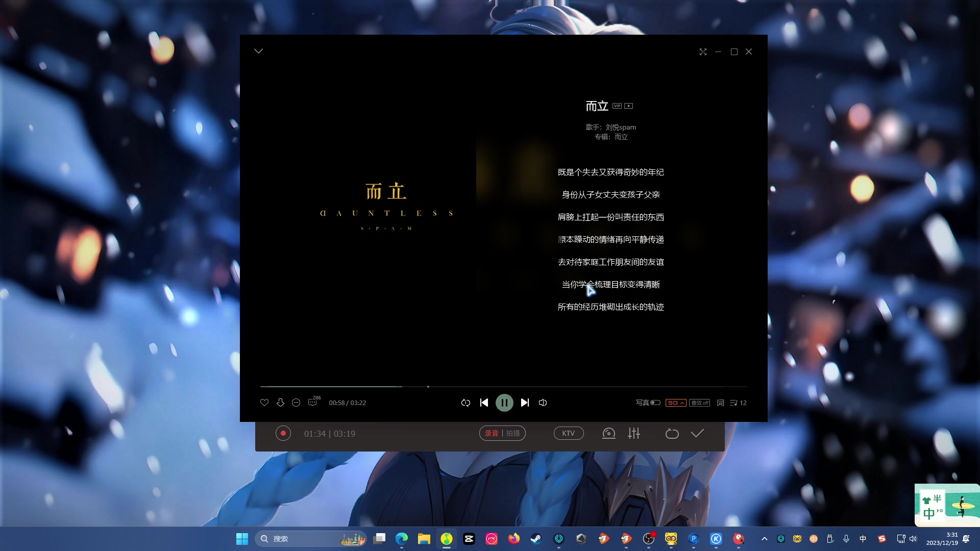Viewport: 980px width, 551px height.
Task: Toggle the loop playback mode icon
Action: 465,403
